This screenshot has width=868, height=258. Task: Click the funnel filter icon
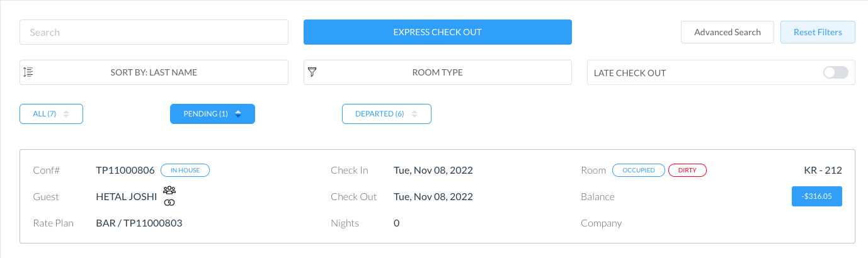click(312, 72)
